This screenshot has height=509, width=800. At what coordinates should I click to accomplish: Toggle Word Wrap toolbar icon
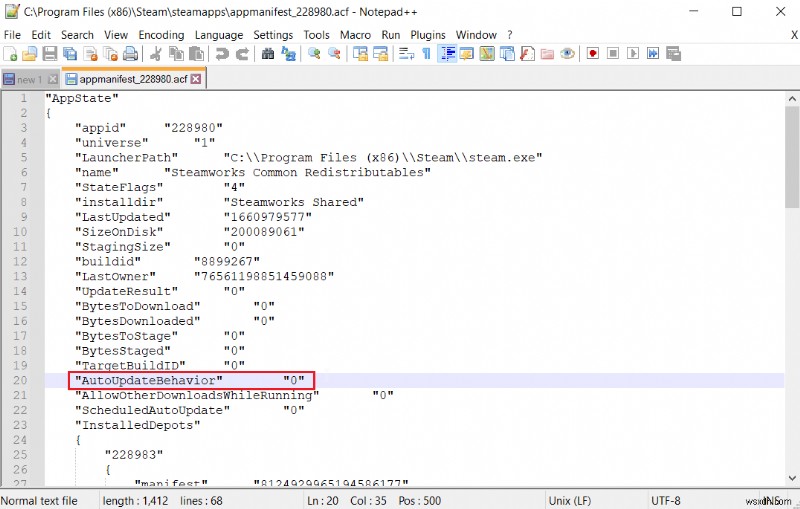point(406,54)
